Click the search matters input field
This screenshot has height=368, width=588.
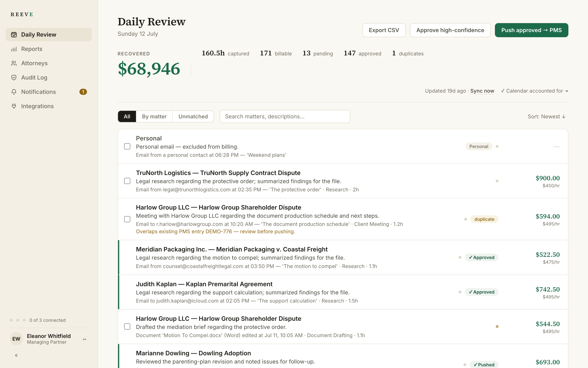click(x=285, y=117)
